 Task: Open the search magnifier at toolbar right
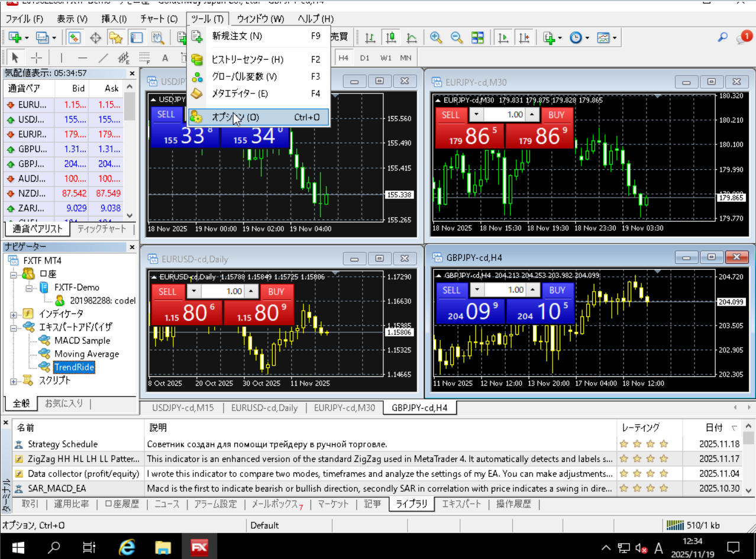point(722,37)
